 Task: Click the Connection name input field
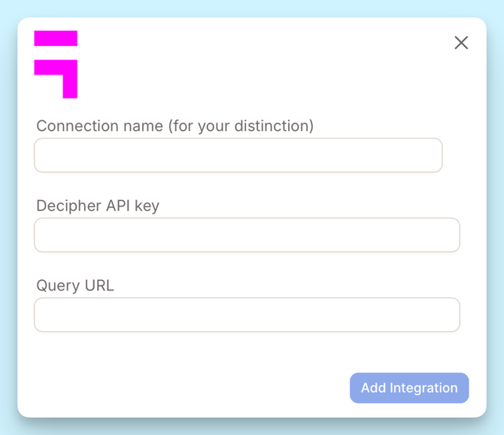pos(238,155)
